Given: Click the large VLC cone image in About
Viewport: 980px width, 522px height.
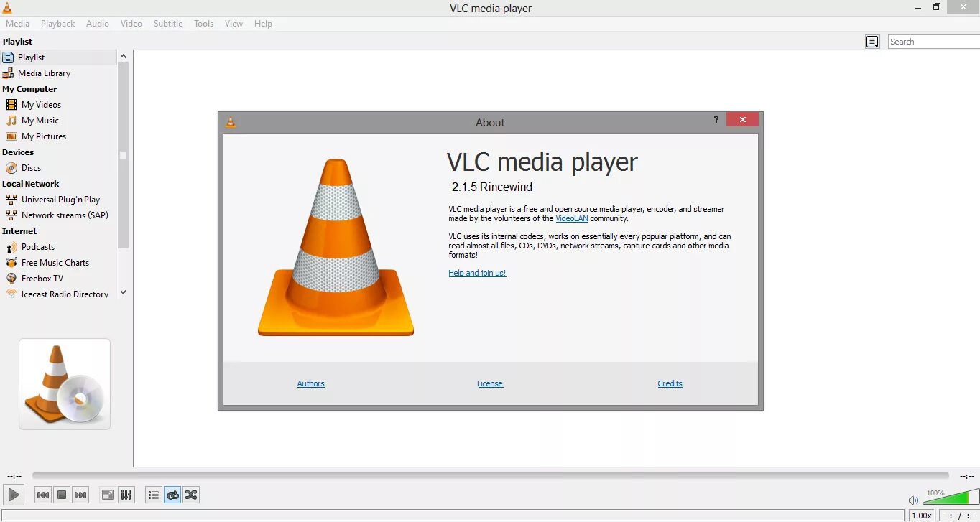Looking at the screenshot, I should 336,247.
